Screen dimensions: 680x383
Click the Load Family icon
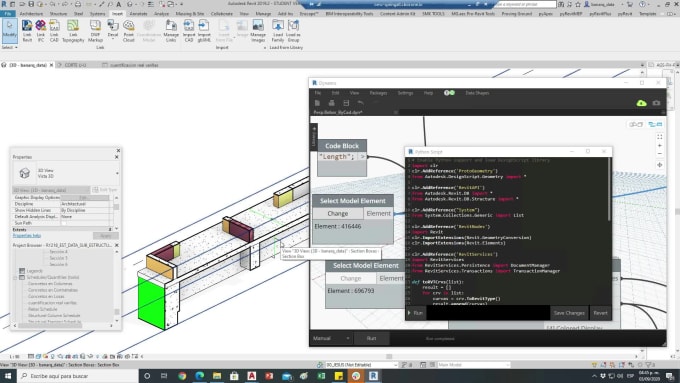pyautogui.click(x=278, y=31)
